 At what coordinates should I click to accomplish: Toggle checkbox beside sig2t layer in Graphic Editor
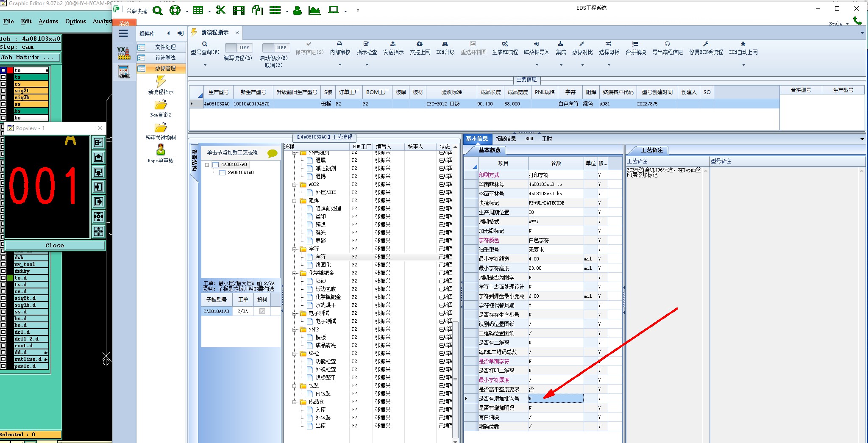[3, 91]
